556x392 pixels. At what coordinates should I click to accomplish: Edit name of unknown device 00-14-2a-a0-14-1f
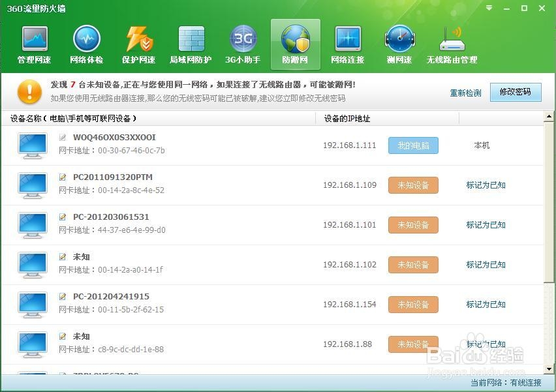click(x=63, y=256)
